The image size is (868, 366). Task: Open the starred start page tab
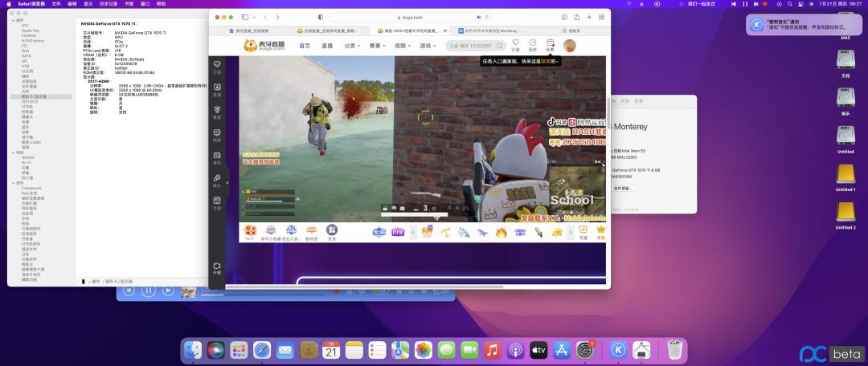point(571,31)
